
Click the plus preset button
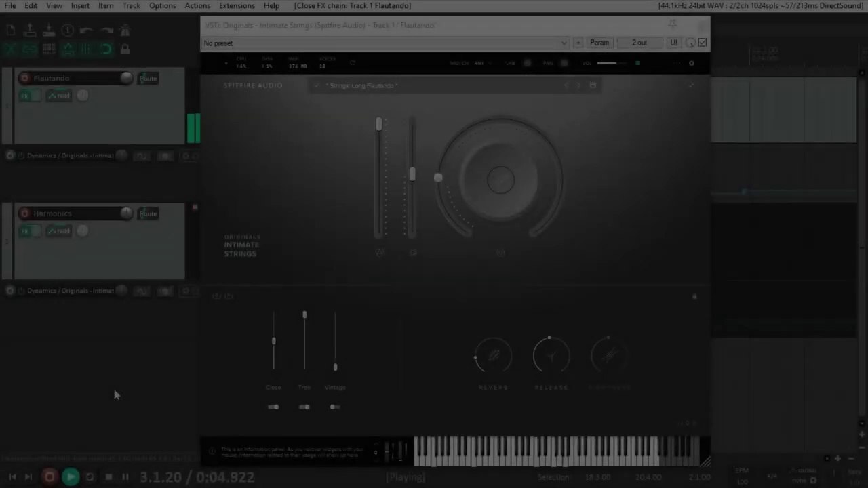[578, 43]
